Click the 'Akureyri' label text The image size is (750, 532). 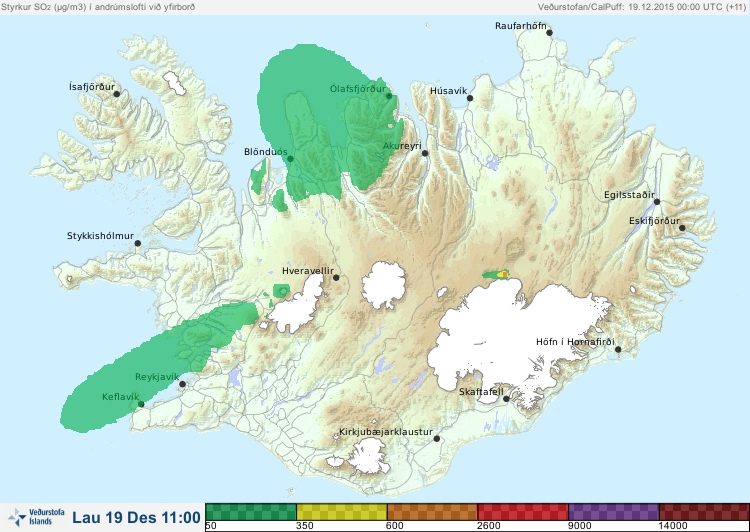coord(402,146)
